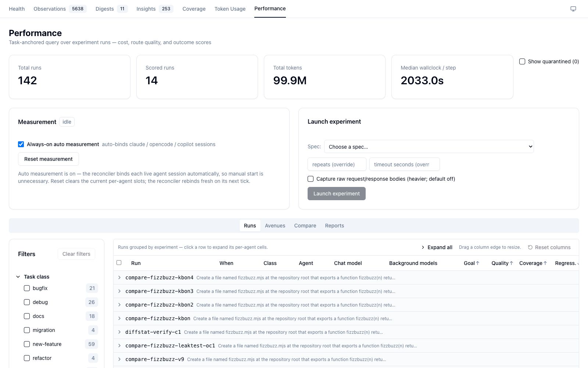Enable Capture raw request/response bodies
This screenshot has height=368, width=588.
311,179
